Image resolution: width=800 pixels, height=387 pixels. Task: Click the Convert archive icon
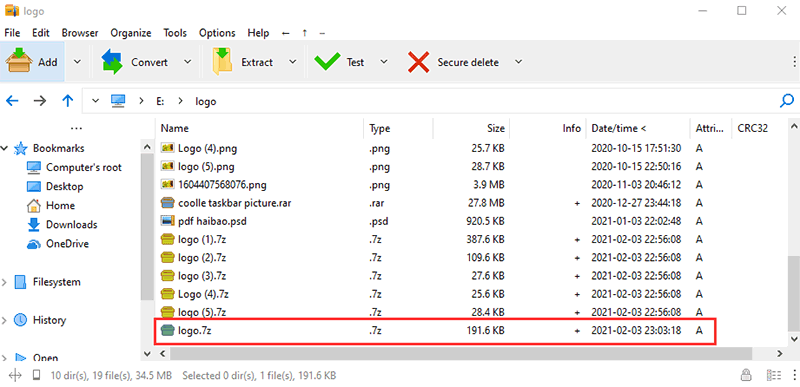pos(112,62)
